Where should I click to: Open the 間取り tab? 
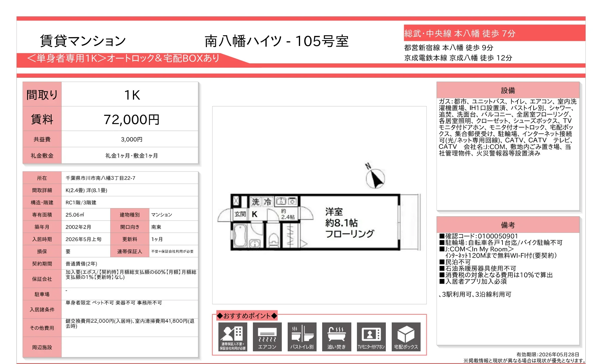[42, 94]
